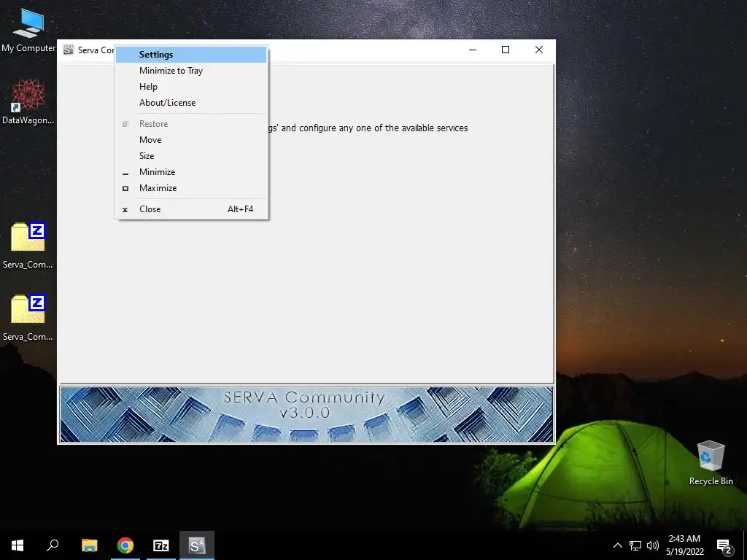Click the SERVA Community v3.0.0 banner

[x=306, y=414]
